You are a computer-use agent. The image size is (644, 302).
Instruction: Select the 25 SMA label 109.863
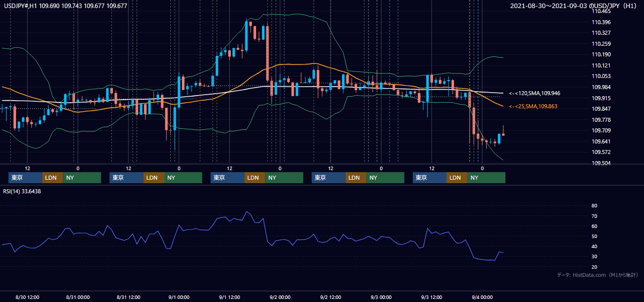[533, 107]
